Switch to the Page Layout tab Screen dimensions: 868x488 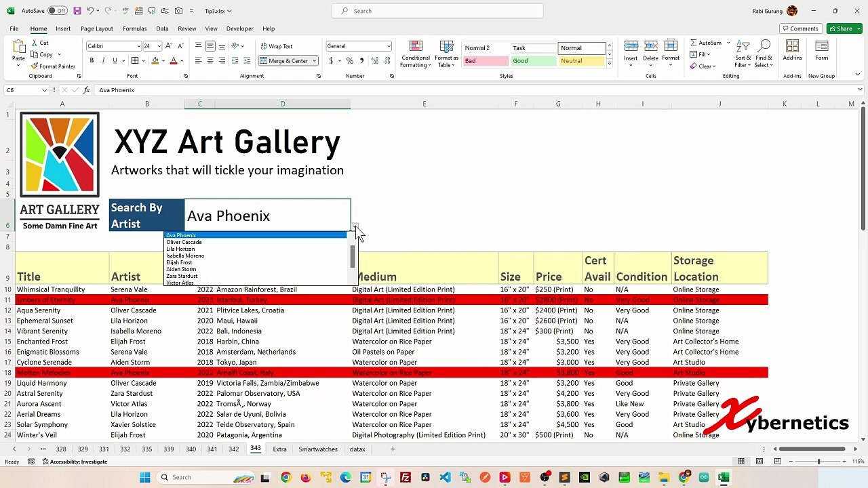point(97,28)
